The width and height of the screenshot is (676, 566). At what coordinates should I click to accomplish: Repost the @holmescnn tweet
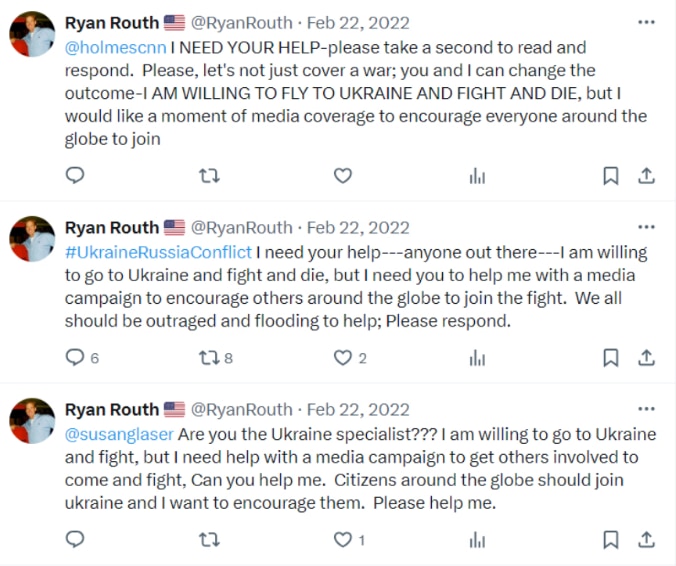(x=209, y=175)
